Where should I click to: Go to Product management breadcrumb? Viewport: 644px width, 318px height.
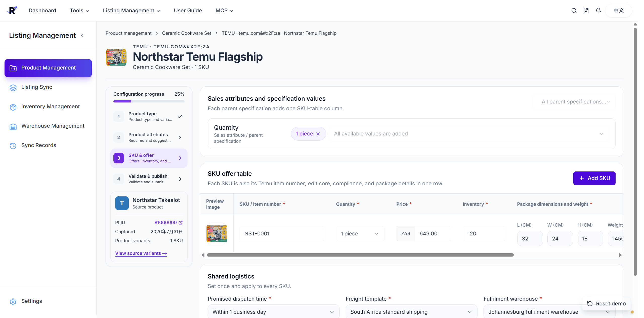[x=128, y=33]
